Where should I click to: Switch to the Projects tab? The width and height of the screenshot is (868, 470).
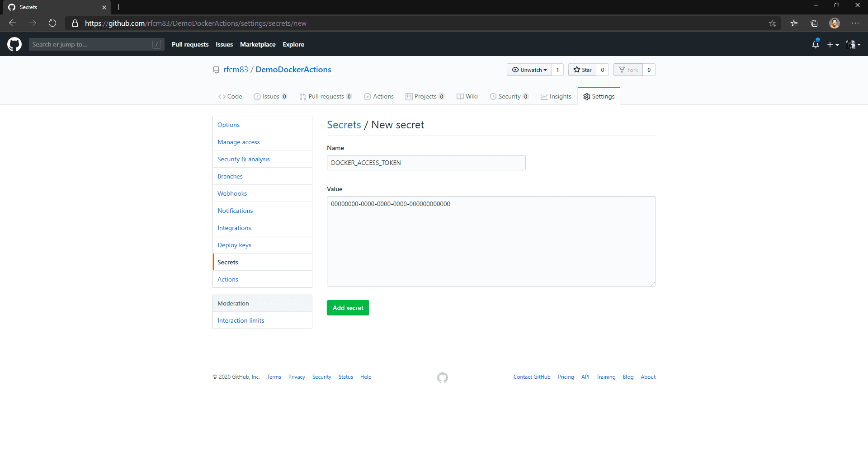pos(425,96)
